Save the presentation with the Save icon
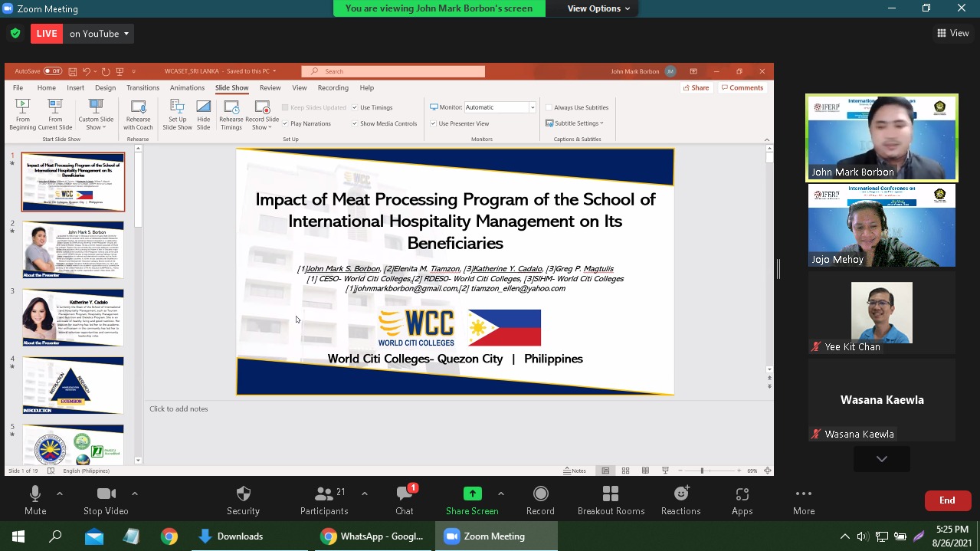 [x=72, y=71]
